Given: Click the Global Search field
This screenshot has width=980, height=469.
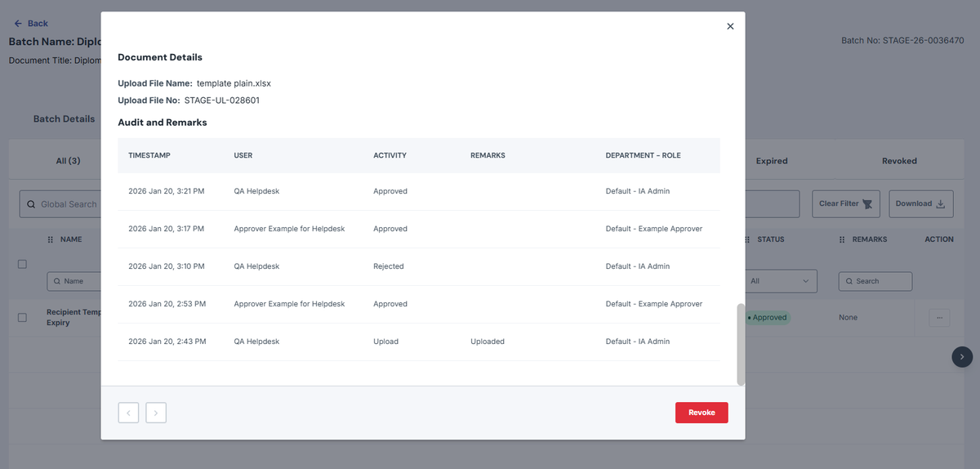Looking at the screenshot, I should pos(60,204).
